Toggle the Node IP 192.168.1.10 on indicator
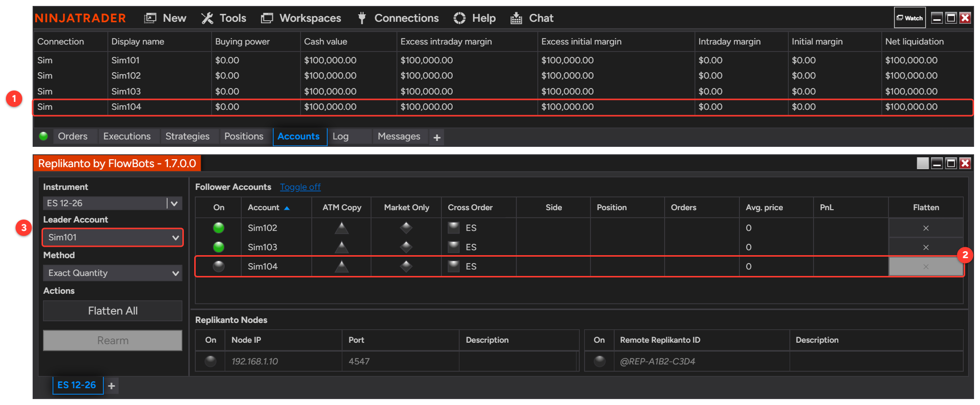The width and height of the screenshot is (980, 405). coord(211,361)
